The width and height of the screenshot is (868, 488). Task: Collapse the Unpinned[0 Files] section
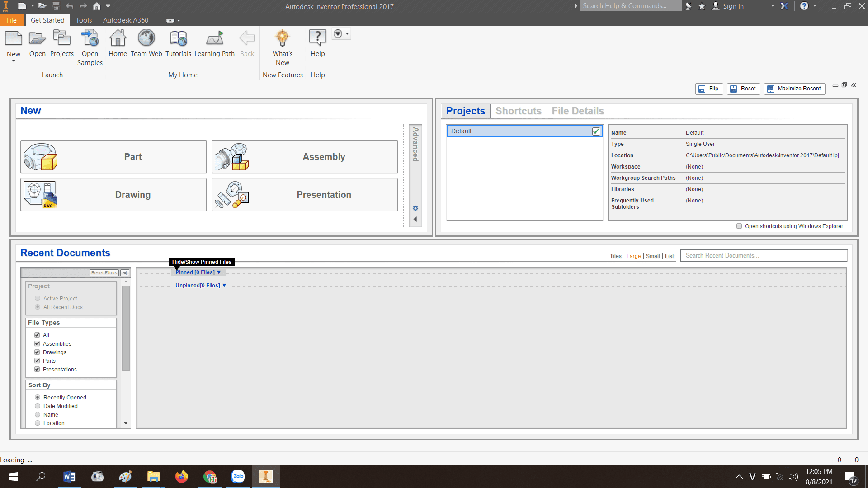tap(224, 286)
